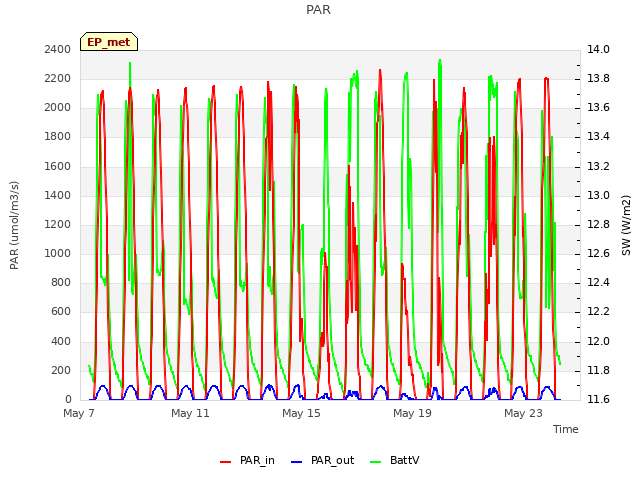Image resolution: width=640 pixels, height=480 pixels.
Task: Select the 'May 7' x-axis tick label
Action: coord(79,413)
